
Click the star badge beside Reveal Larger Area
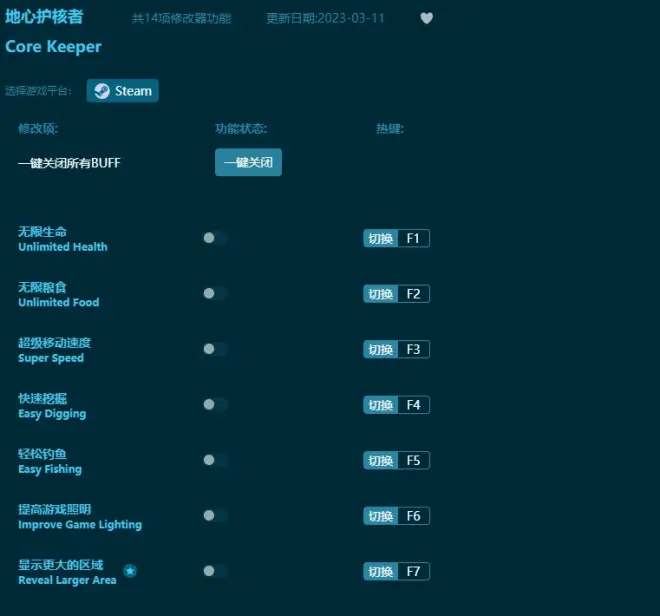coord(130,571)
